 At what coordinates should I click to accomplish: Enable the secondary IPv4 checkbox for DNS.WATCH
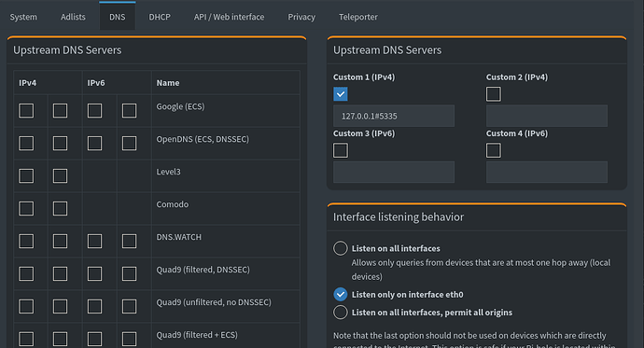(60, 242)
